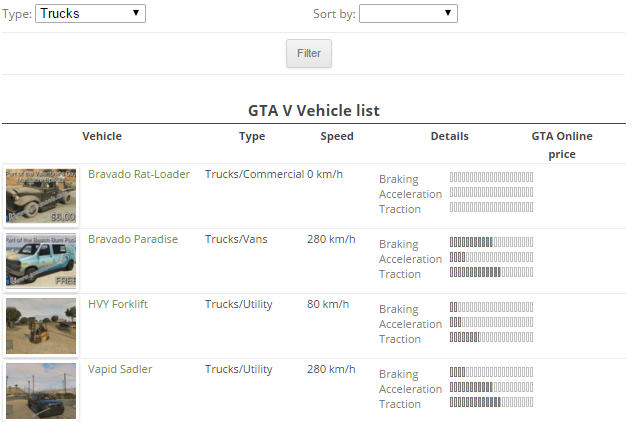632x422 pixels.
Task: Click the HVY Forklift Braking bar
Action: [491, 307]
